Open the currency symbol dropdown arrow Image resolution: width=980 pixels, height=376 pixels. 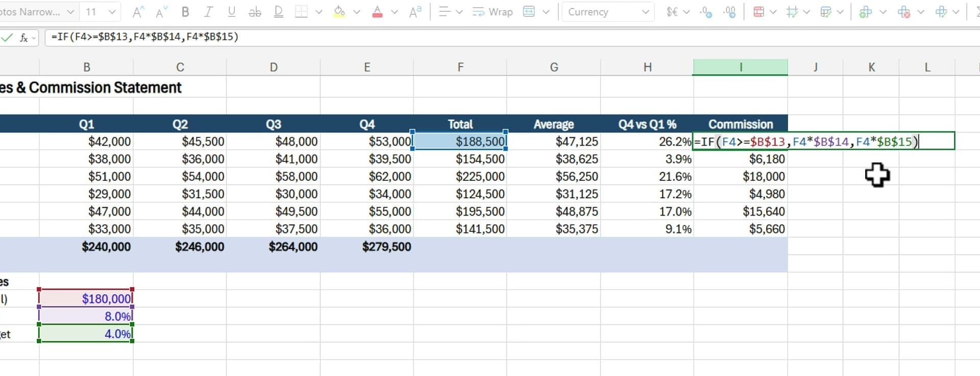pos(687,12)
